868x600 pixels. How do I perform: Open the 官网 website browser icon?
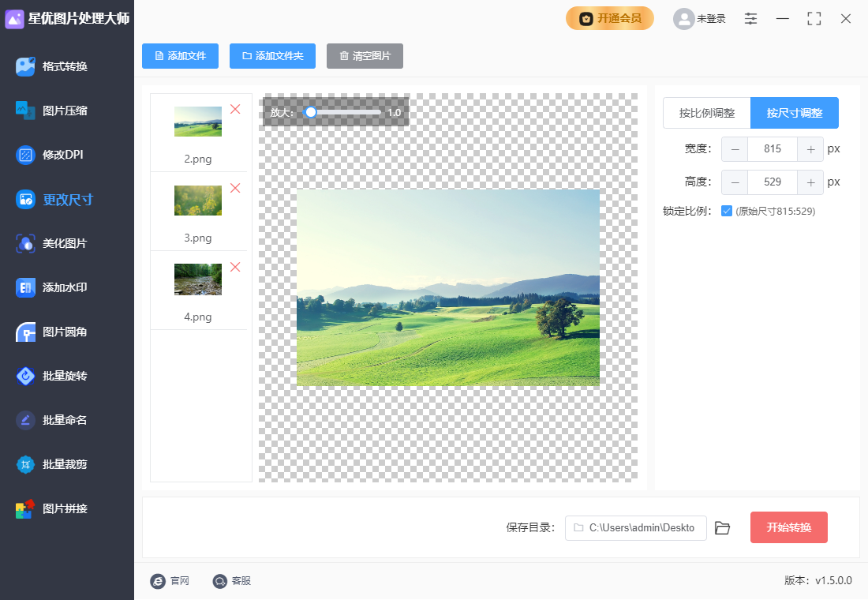coord(158,581)
